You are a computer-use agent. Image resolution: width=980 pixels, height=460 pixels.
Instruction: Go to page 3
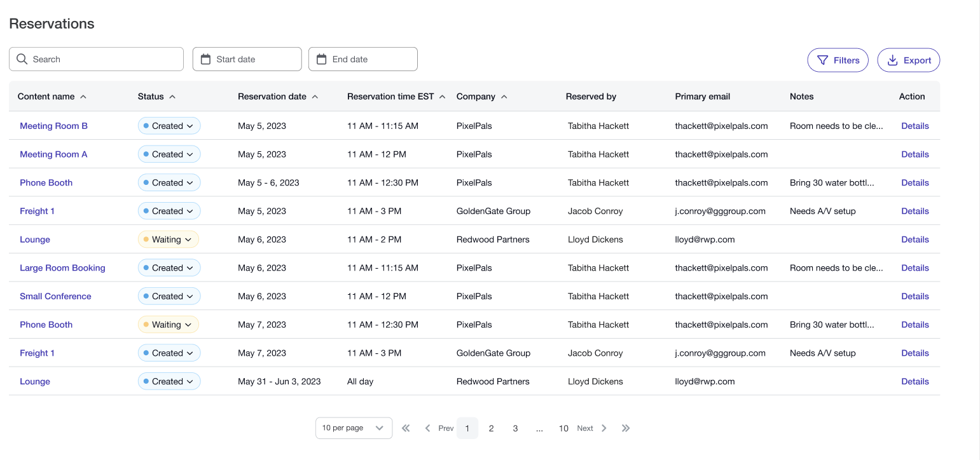click(x=515, y=428)
